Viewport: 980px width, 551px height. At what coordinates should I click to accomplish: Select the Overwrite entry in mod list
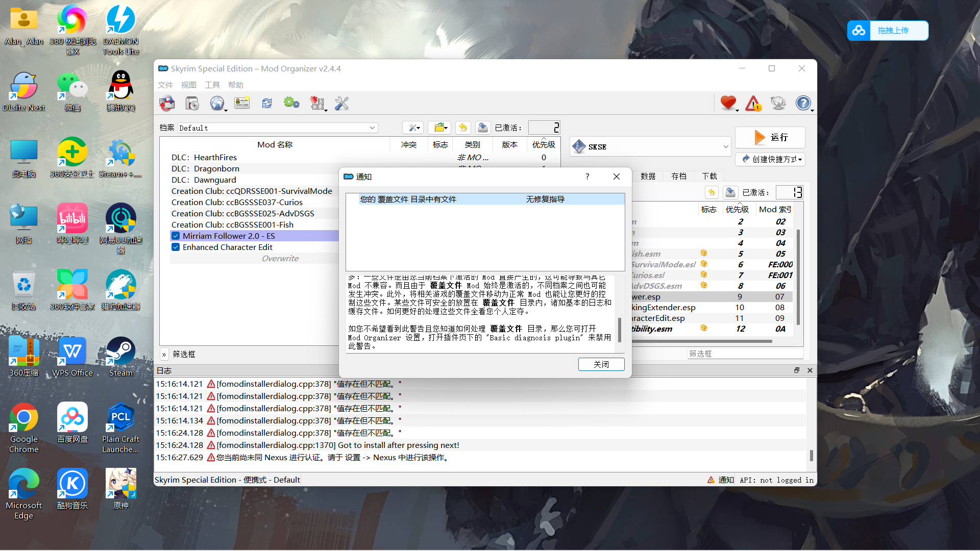[x=280, y=259]
